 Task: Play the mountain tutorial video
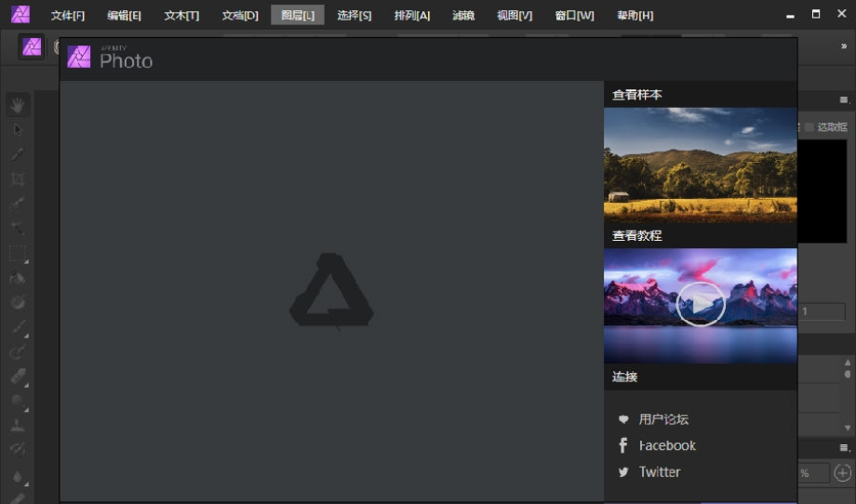point(701,304)
